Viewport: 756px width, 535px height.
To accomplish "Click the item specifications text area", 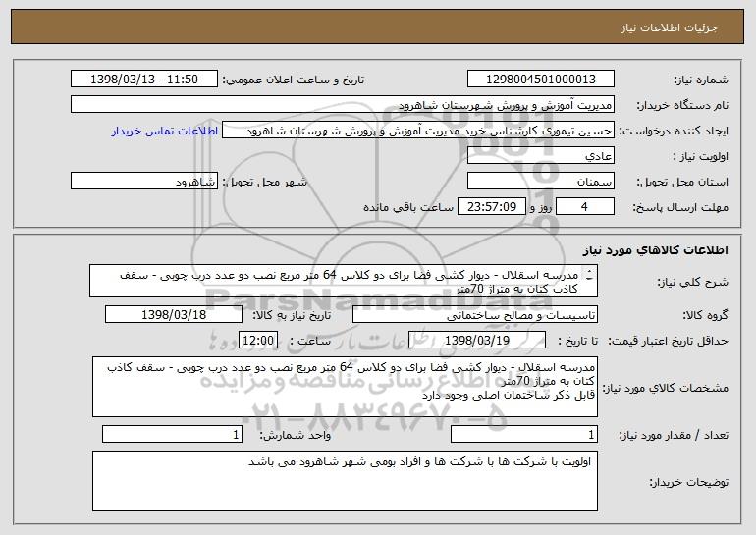I will [x=345, y=387].
